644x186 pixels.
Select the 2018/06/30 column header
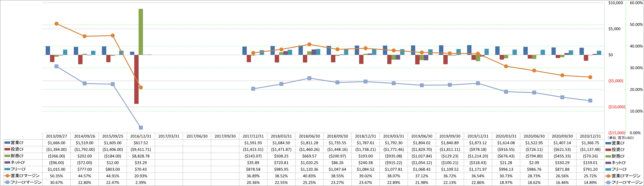click(309, 136)
